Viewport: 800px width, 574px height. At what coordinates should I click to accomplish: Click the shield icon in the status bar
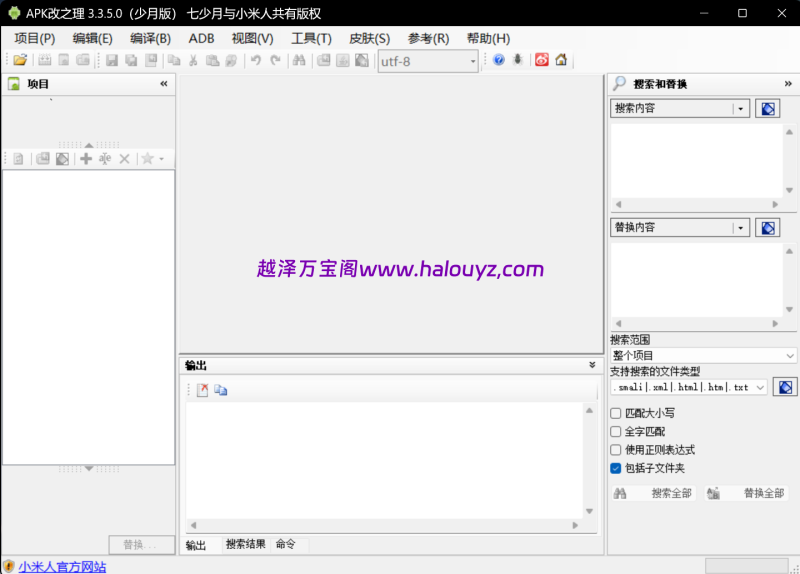9,566
